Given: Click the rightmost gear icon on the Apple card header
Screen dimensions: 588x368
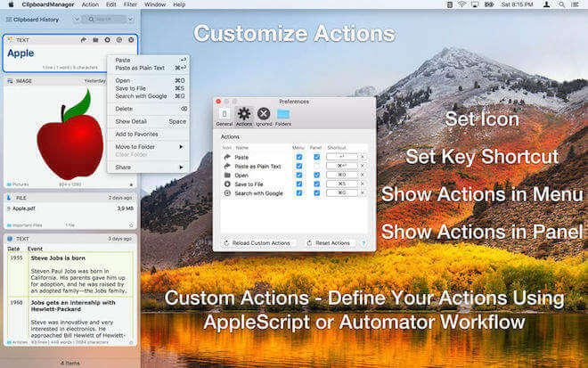Looking at the screenshot, I should point(131,40).
